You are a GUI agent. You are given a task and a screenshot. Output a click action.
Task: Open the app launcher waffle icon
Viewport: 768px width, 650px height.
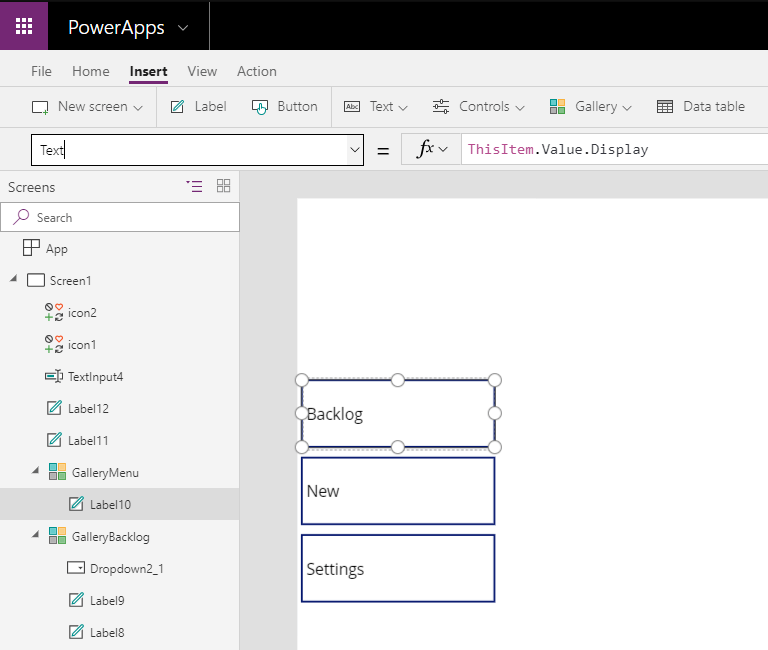point(24,26)
